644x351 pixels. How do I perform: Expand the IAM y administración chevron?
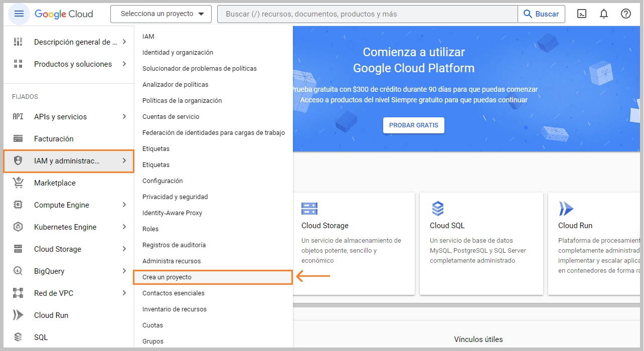(124, 161)
